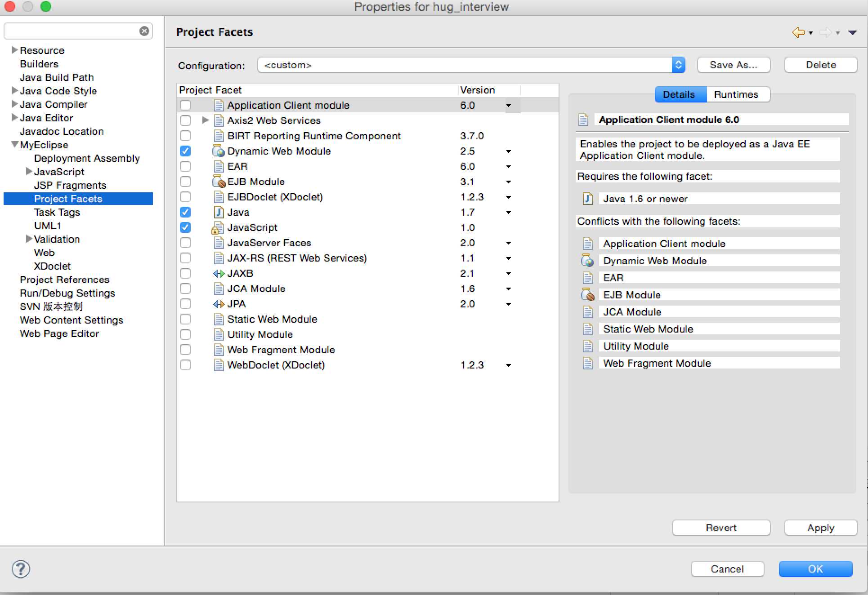The image size is (868, 595).
Task: Click the Version column header
Action: pyautogui.click(x=489, y=90)
